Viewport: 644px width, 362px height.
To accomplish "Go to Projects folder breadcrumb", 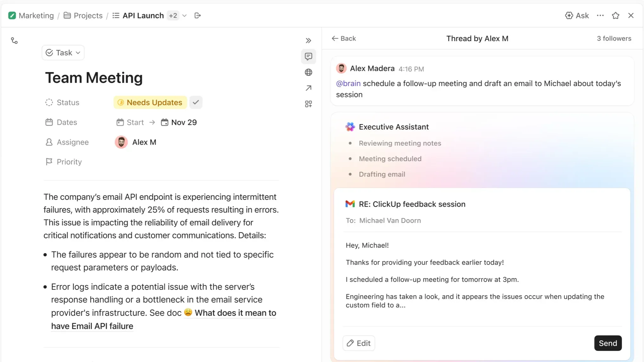I will point(83,16).
